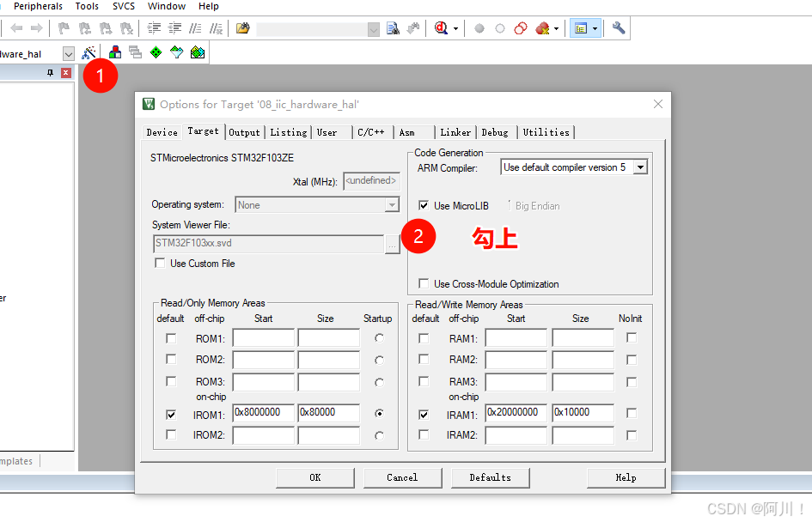
Task: Click the Defaults button
Action: tap(491, 477)
